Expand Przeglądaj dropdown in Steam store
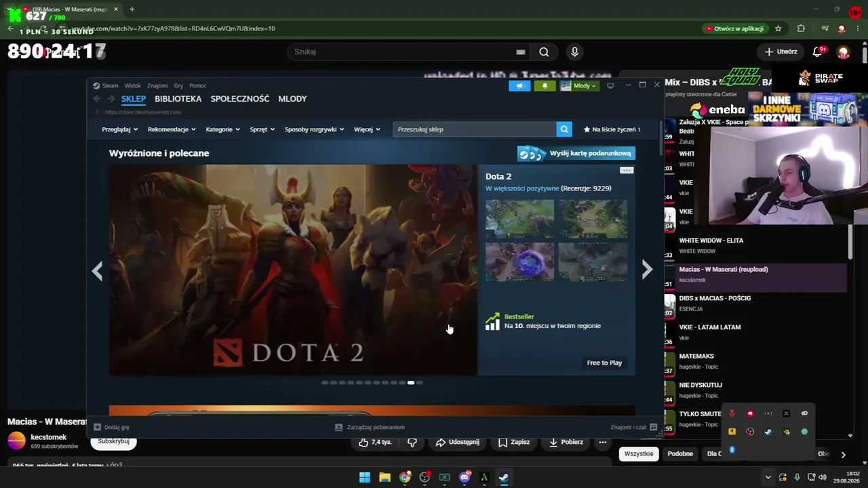Viewport: 868px width, 488px height. (120, 129)
